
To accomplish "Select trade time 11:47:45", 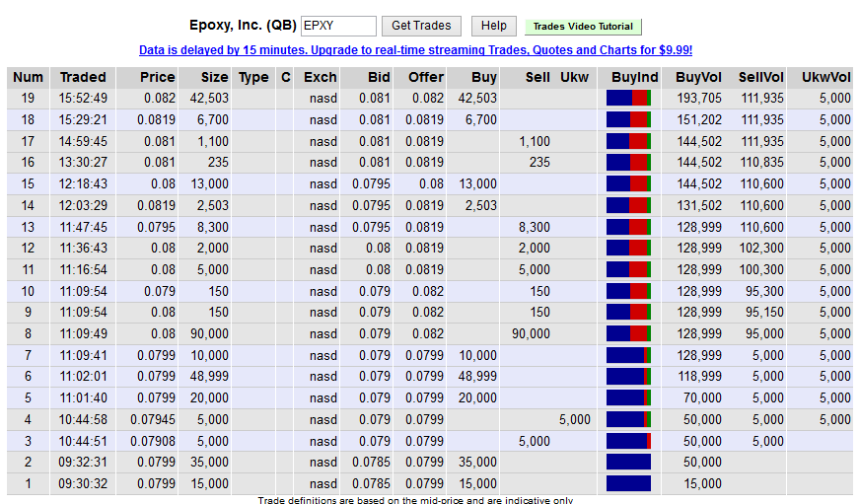I will coord(83,227).
